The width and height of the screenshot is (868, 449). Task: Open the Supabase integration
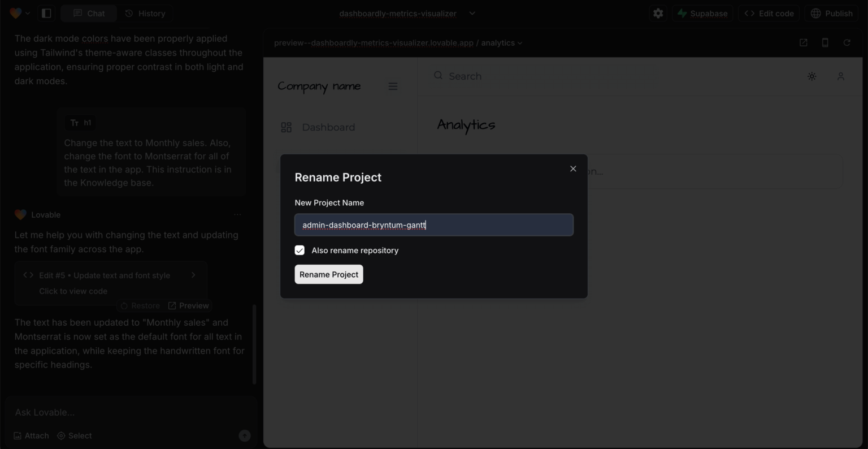[702, 13]
